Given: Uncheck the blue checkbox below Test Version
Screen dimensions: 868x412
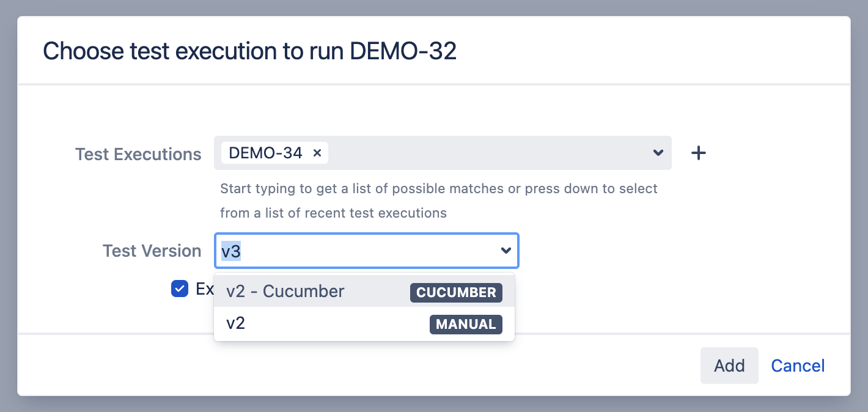Looking at the screenshot, I should pyautogui.click(x=180, y=289).
